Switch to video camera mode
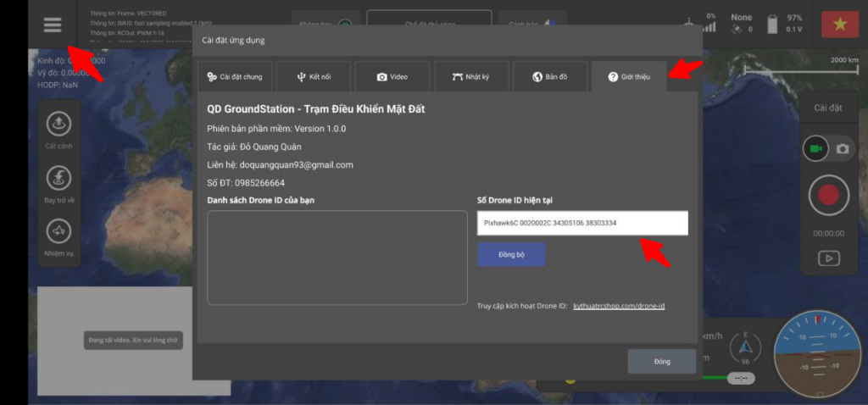Viewport: 868px width, 405px height. pos(815,149)
